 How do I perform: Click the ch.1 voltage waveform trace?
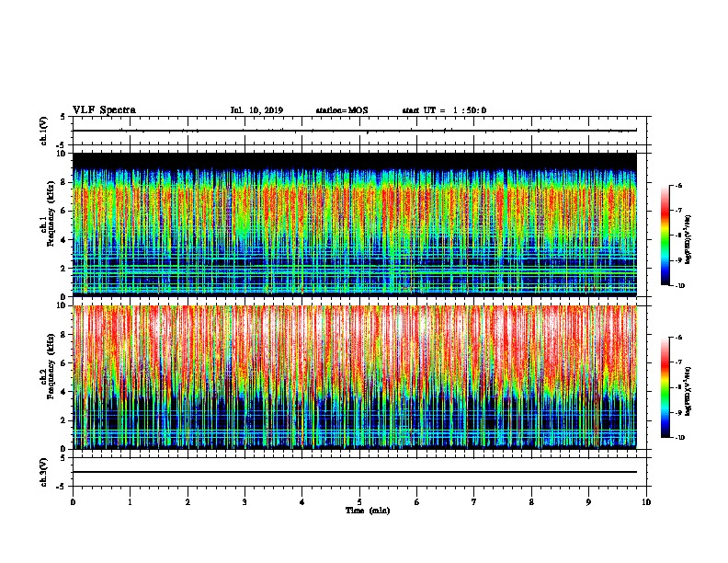[355, 131]
